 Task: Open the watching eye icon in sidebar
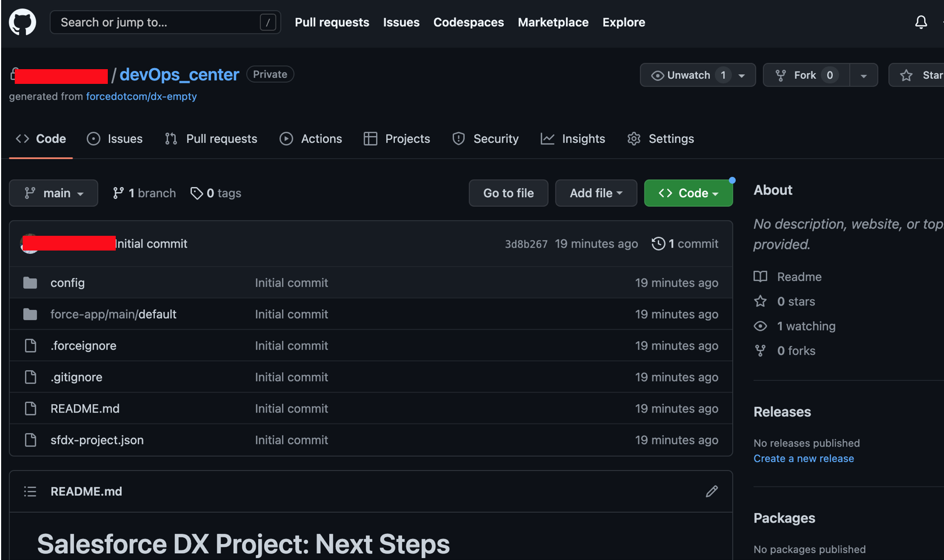click(x=760, y=326)
